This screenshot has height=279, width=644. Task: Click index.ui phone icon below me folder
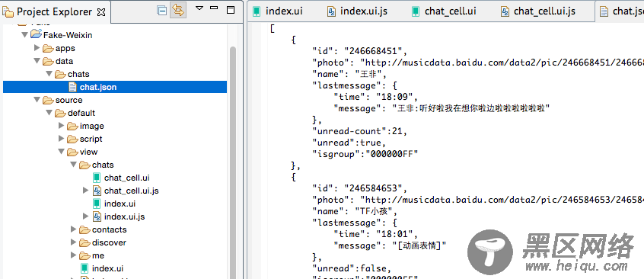coord(84,268)
